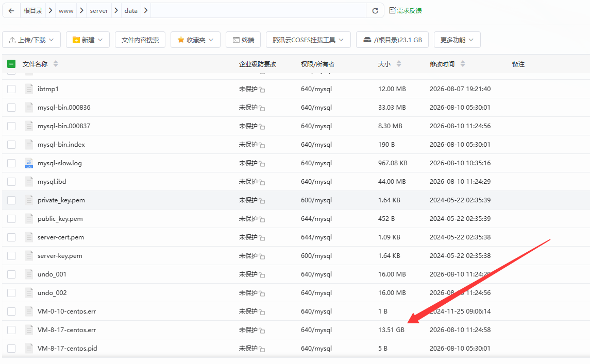590x364 pixels.
Task: Click the lock icon beside ibtmp1
Action: tap(262, 90)
